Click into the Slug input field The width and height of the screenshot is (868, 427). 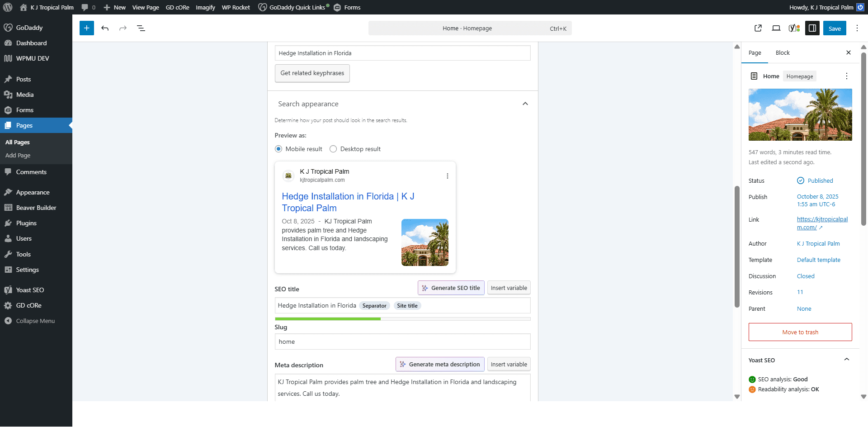click(402, 342)
